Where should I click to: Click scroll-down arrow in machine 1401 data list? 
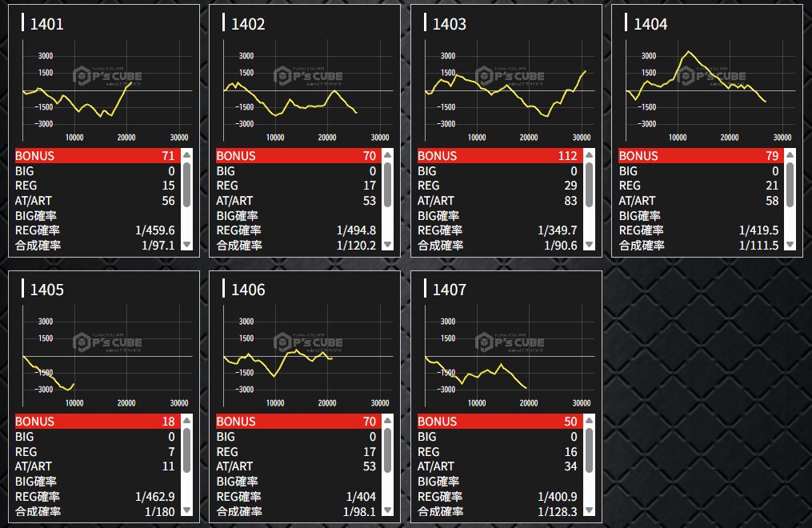pyautogui.click(x=186, y=245)
